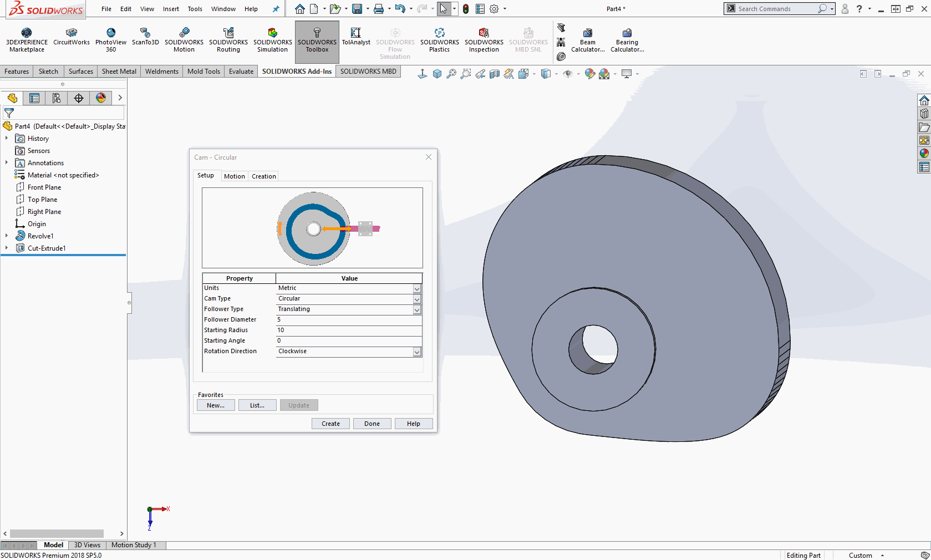Screen dimensions: 931x560
Task: Click the Starting Radius value field
Action: coord(348,330)
